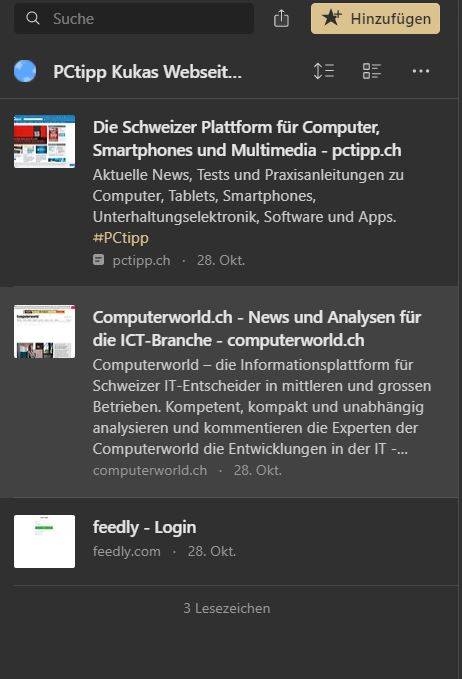This screenshot has width=462, height=679.
Task: Focus the Suche search field
Action: click(134, 18)
